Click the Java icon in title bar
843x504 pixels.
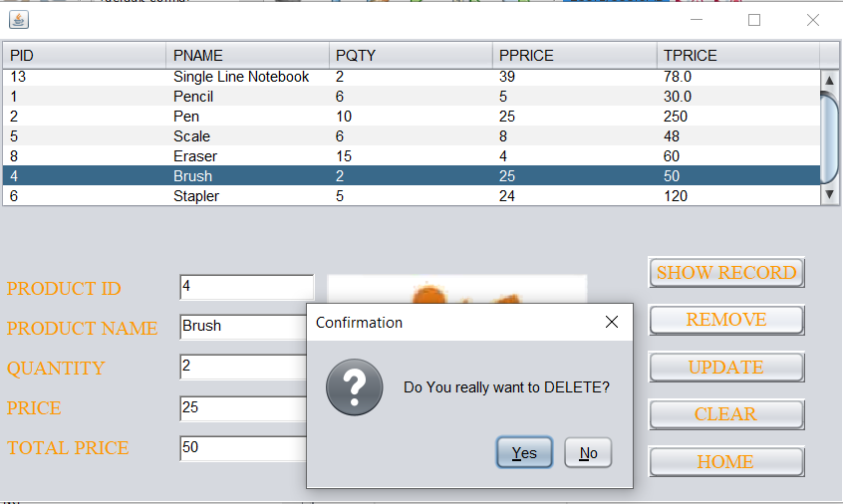pos(19,20)
